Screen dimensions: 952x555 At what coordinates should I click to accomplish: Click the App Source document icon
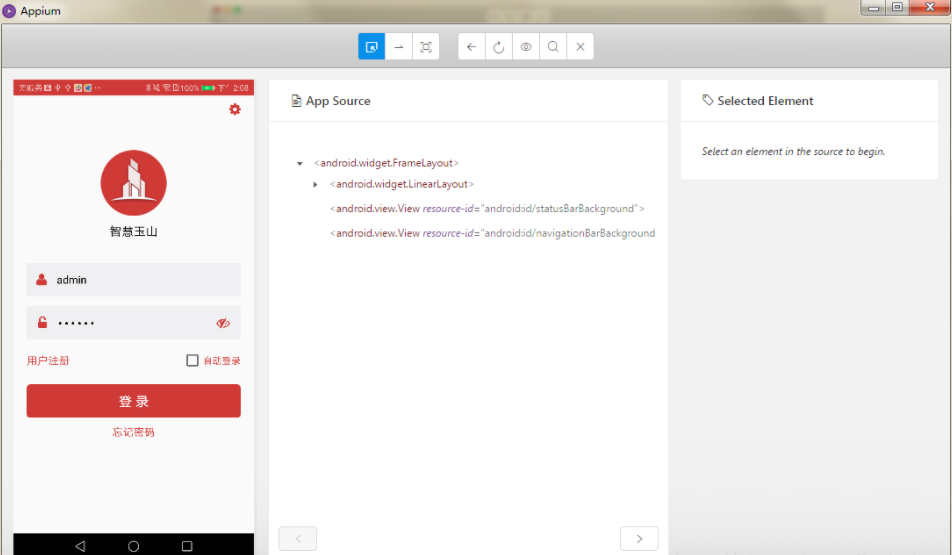(296, 101)
